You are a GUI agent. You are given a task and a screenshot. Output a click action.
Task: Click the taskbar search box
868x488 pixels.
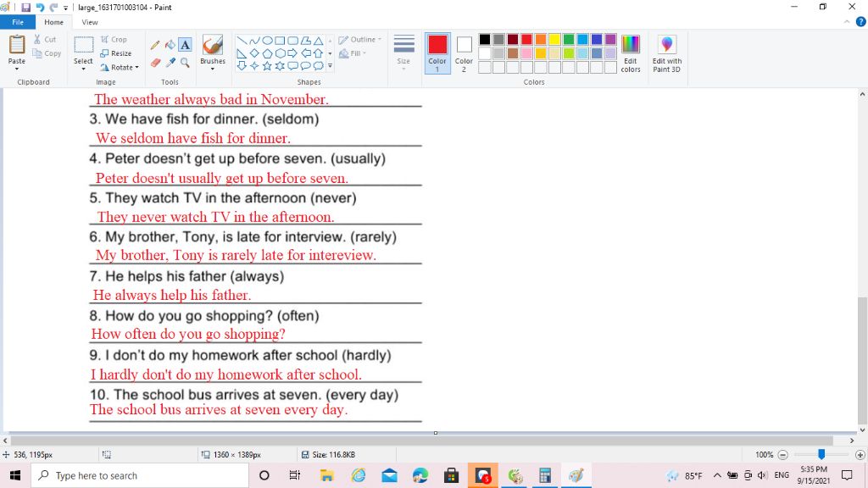140,476
